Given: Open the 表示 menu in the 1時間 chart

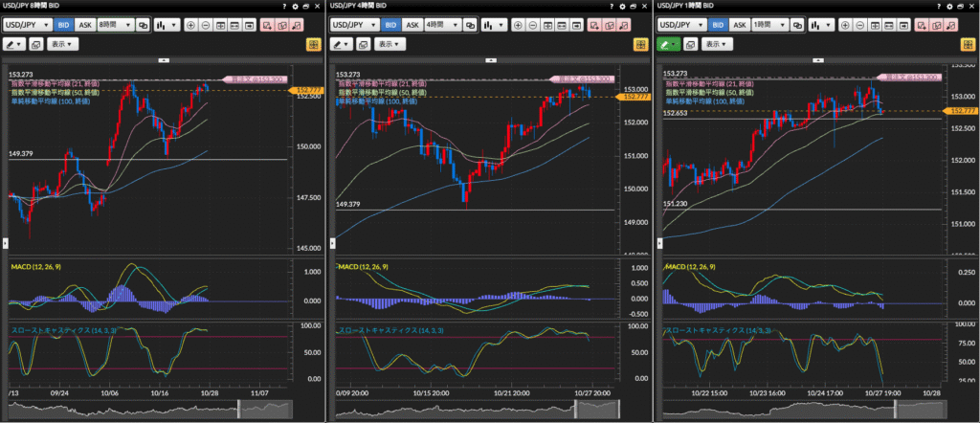Looking at the screenshot, I should point(717,44).
